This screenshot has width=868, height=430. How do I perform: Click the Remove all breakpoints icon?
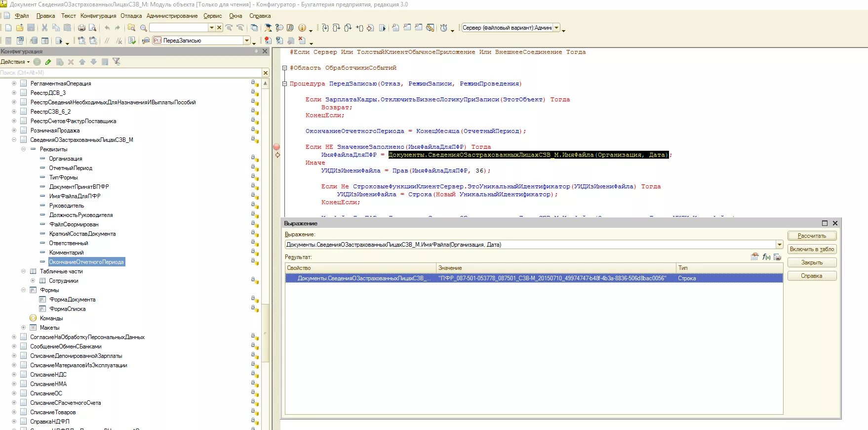point(302,41)
